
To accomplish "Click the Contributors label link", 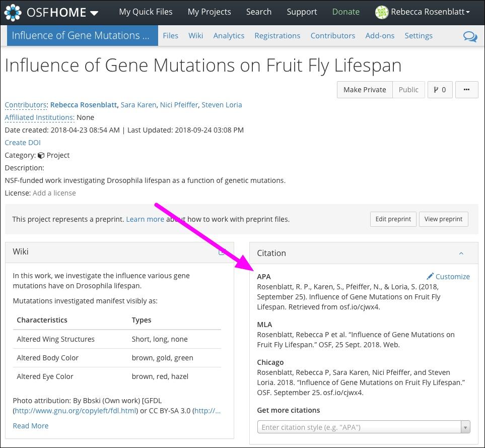I will coord(26,105).
